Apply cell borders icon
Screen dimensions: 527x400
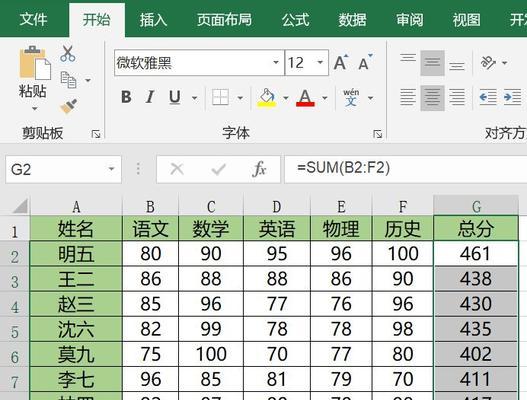point(220,97)
